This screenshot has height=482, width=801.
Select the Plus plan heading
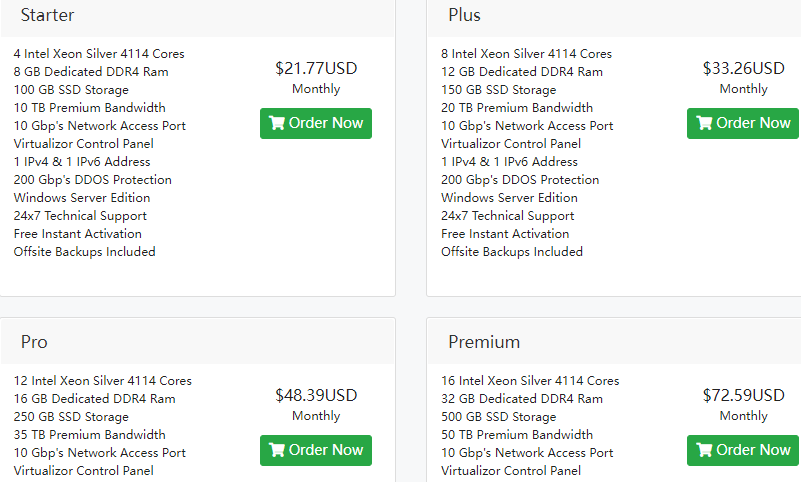point(464,15)
